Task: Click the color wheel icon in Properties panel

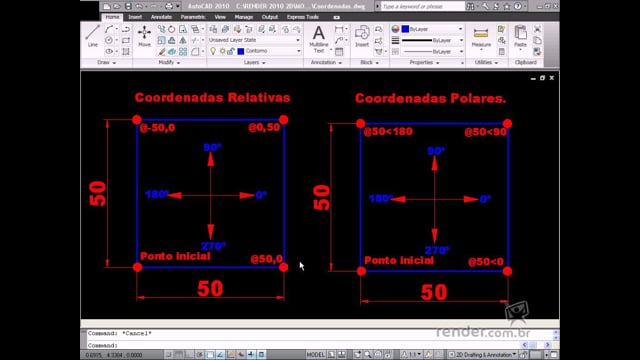Action: click(x=395, y=29)
